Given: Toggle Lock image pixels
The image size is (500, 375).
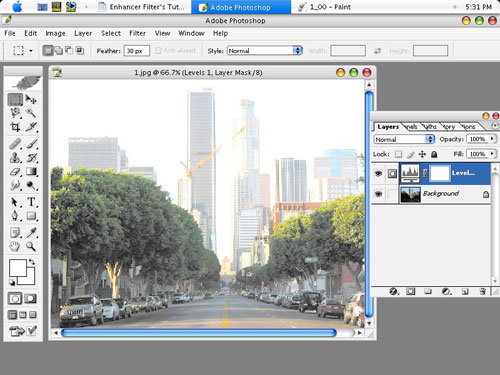Looking at the screenshot, I should click(411, 154).
